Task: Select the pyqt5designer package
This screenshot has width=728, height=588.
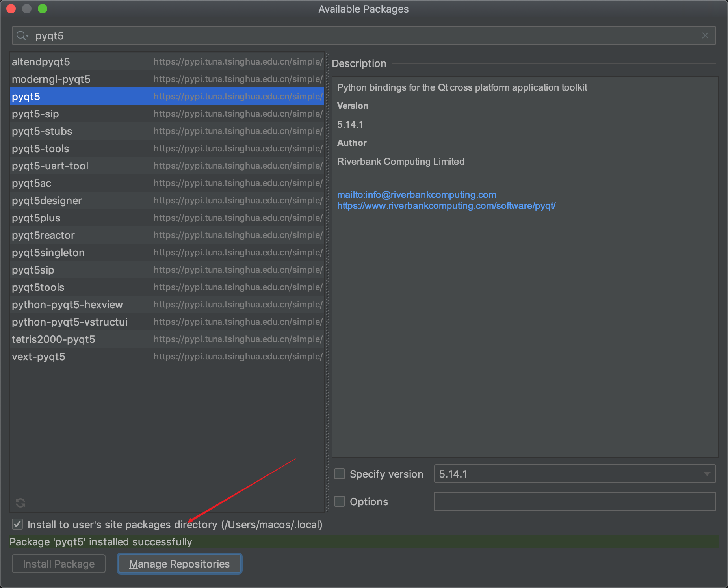Action: [79, 201]
